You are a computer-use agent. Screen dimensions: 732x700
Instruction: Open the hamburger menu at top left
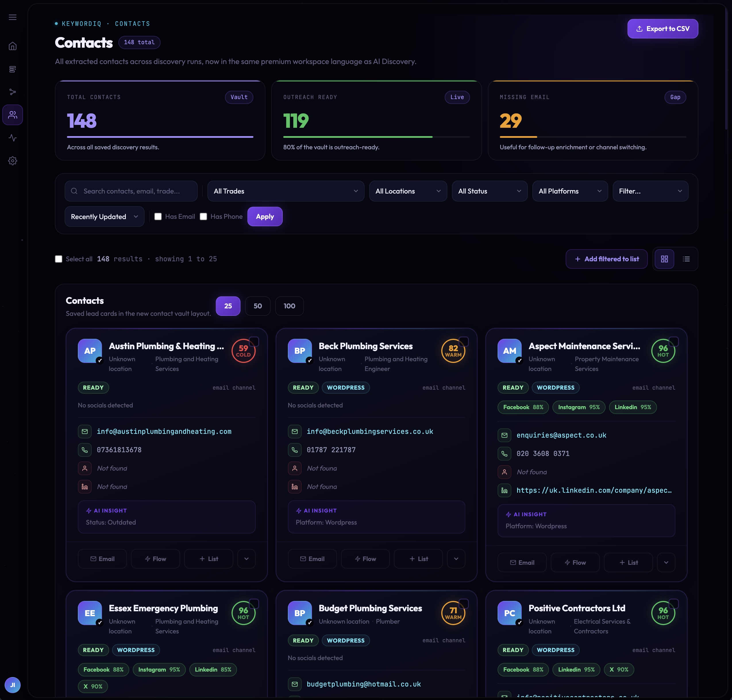coord(13,17)
